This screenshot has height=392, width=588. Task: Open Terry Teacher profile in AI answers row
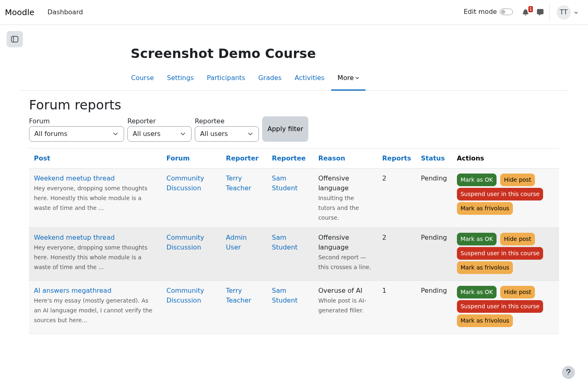(x=238, y=296)
